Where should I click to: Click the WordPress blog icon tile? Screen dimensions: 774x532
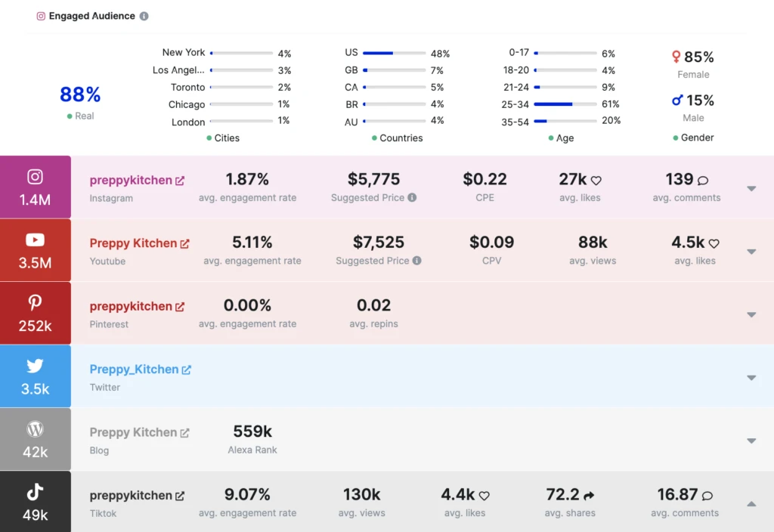[35, 439]
